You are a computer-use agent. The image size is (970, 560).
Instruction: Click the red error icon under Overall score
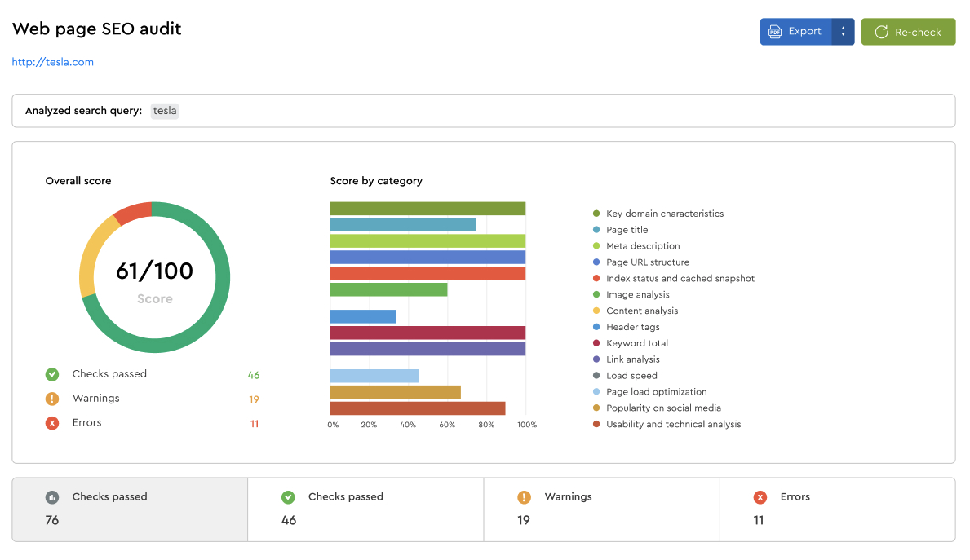click(x=52, y=423)
